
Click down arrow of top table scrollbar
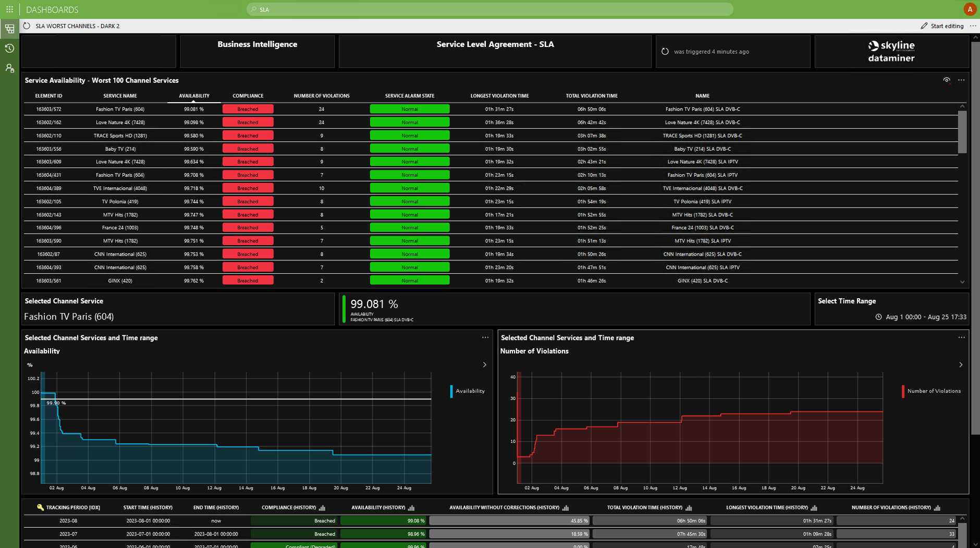coord(962,282)
